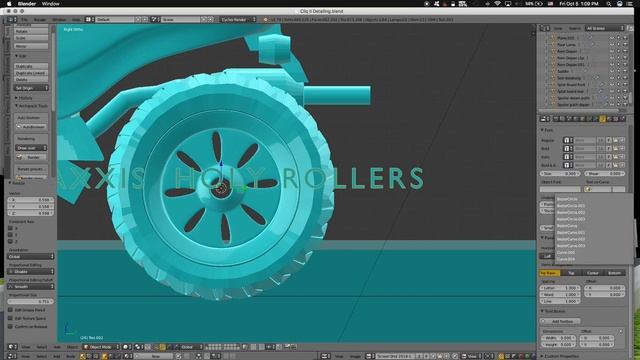Click the pivot point icon in 3D header
Image resolution: width=640 pixels, height=360 pixels.
pyautogui.click(x=138, y=347)
